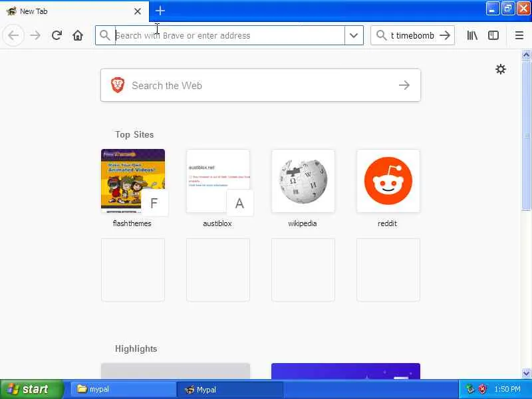Open the gray Highlights card
Screen dimensions: 532x399
pos(176,371)
